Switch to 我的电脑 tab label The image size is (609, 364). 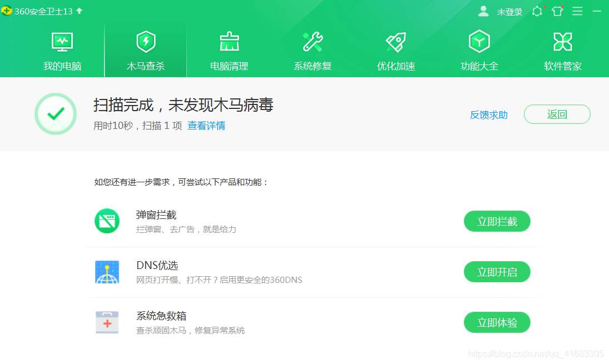tap(62, 66)
